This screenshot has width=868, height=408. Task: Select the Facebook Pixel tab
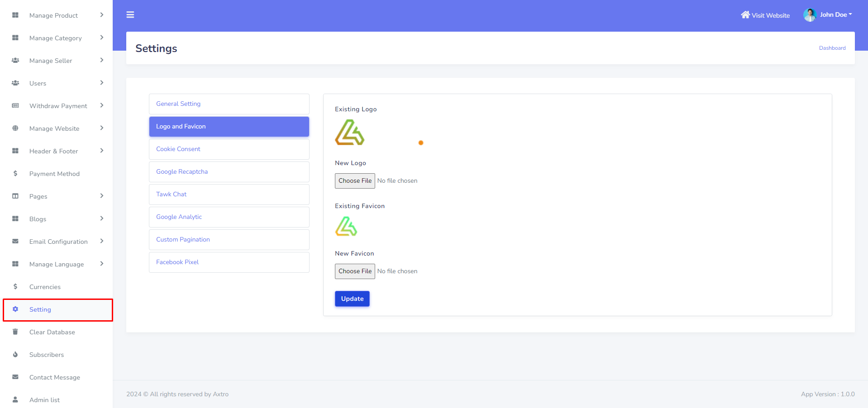(229, 262)
